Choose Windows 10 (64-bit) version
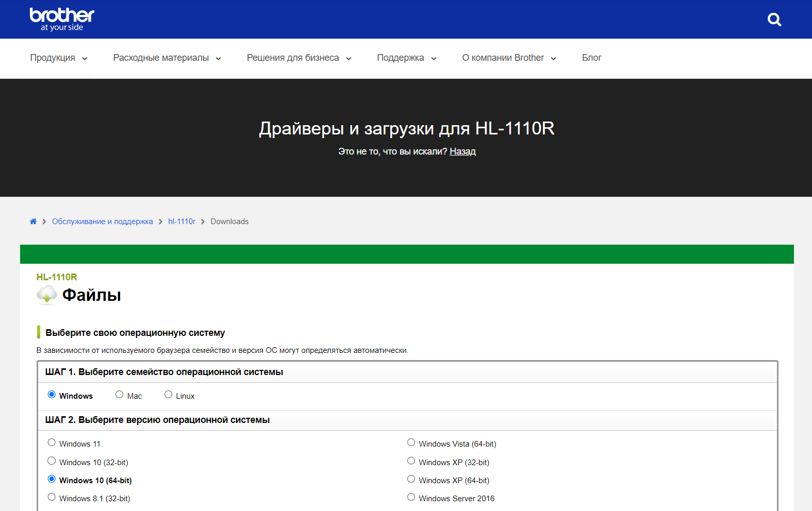 52,479
